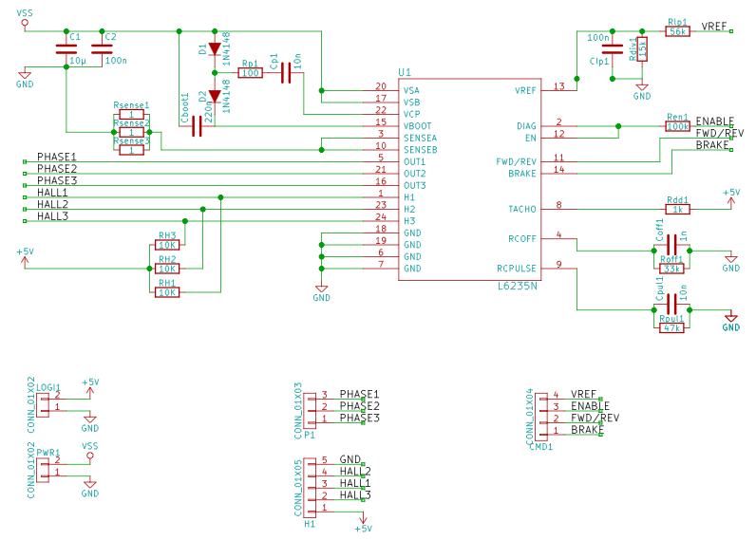Click diode D2 1N4148 symbol
This screenshot has width=756, height=540.
coord(215,97)
